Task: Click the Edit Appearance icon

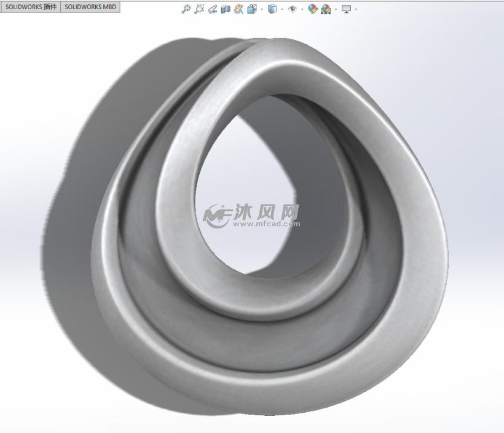Action: 312,9
